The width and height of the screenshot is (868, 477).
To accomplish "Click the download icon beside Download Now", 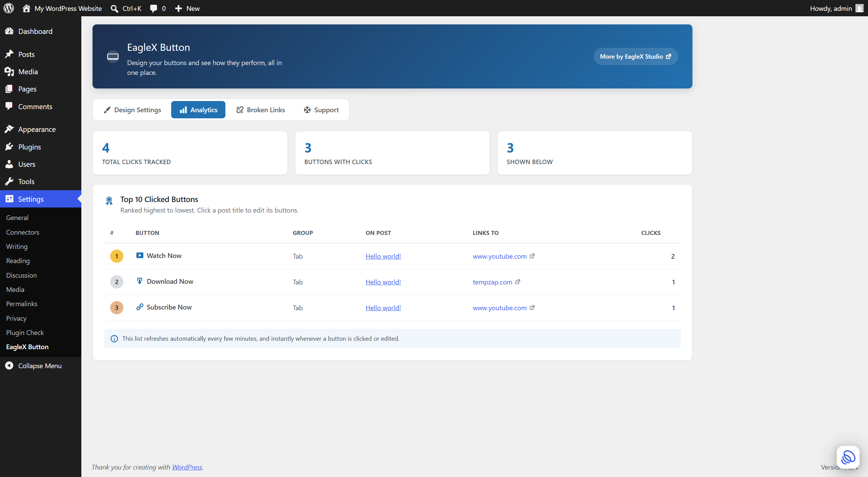I will [x=140, y=281].
